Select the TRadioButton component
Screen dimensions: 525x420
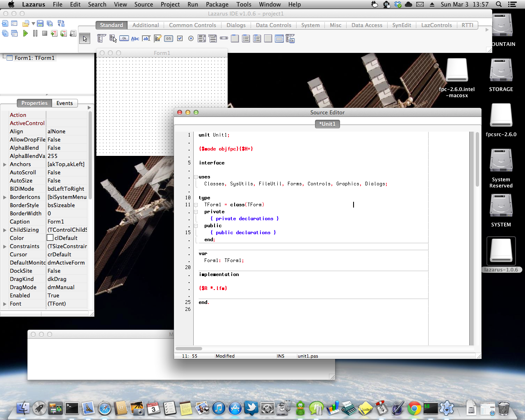click(x=191, y=39)
